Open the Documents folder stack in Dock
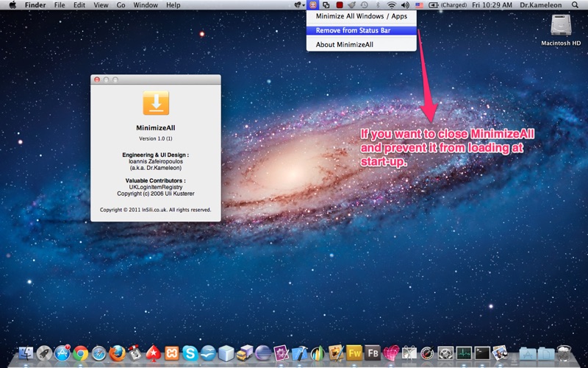Screen dimensions: 588x368 [x=546, y=353]
